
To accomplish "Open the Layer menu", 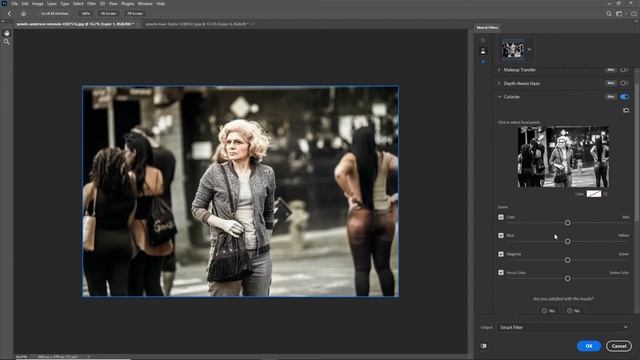I will click(x=52, y=4).
